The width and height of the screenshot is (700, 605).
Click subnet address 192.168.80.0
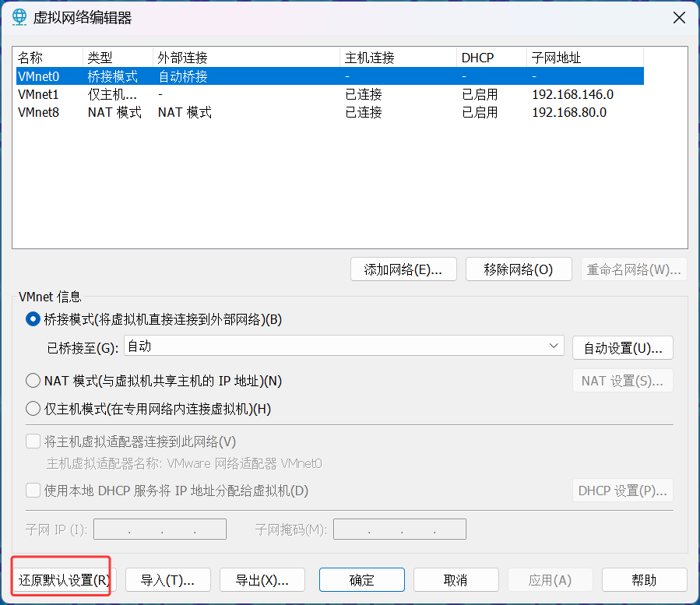(x=569, y=112)
